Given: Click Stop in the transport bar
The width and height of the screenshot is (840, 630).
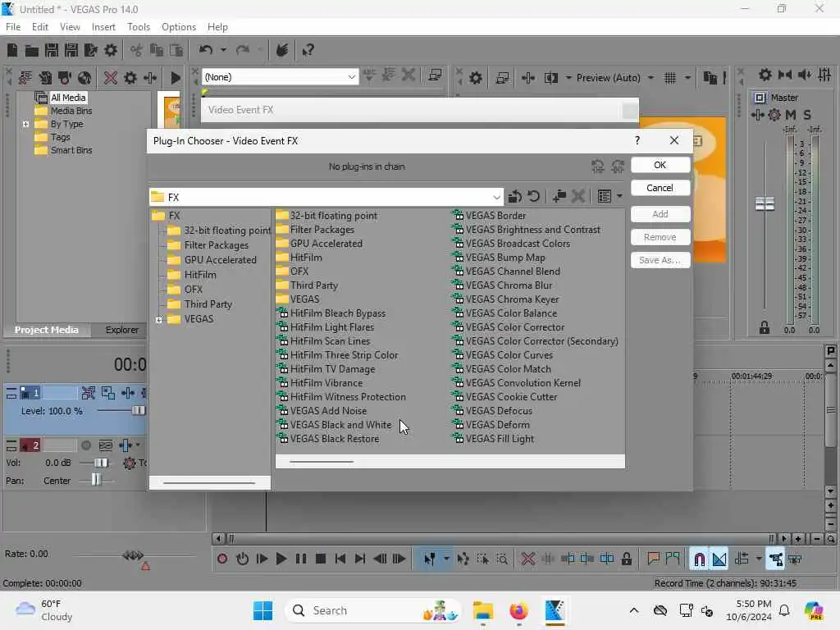Looking at the screenshot, I should 321,559.
